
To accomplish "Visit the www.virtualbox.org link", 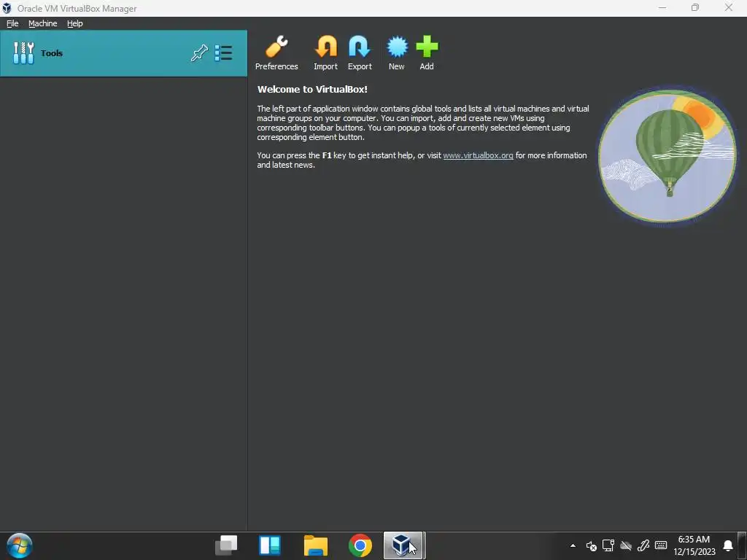I will 478,155.
